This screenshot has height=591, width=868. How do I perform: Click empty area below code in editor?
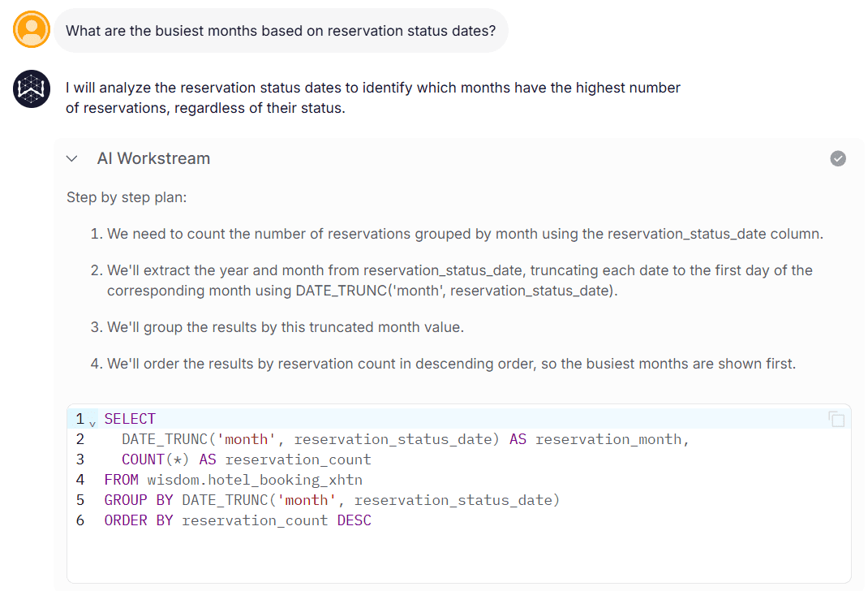coord(458,556)
